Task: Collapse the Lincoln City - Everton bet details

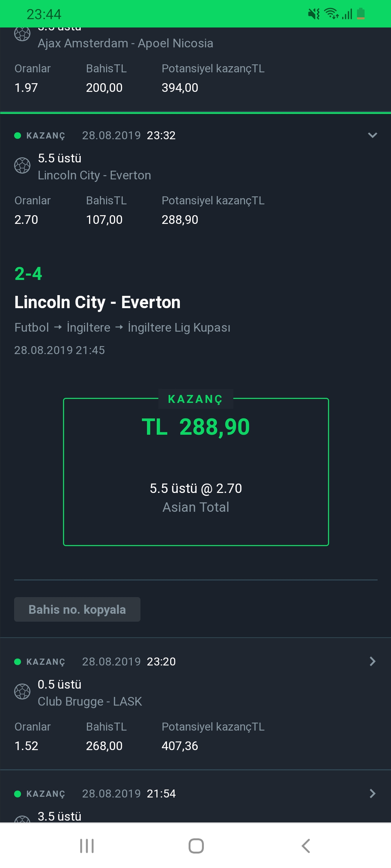Action: 373,135
